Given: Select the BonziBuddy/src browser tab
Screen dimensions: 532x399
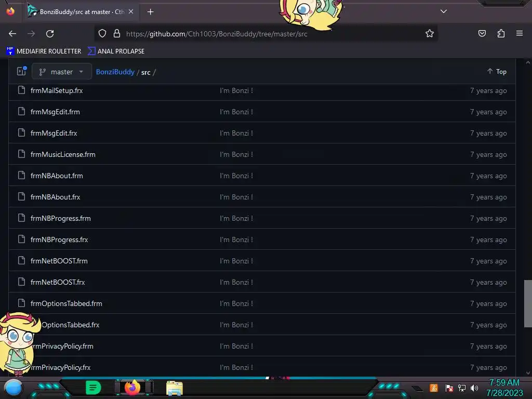Looking at the screenshot, I should coord(82,12).
